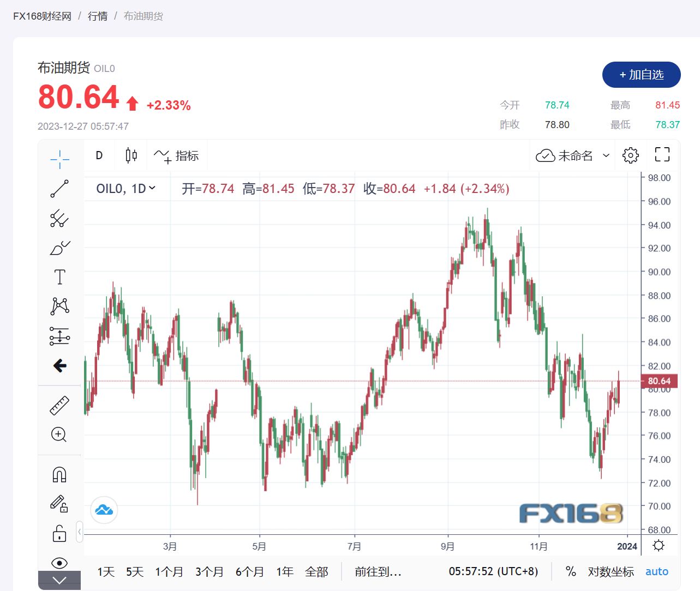
Task: Click the 加自选 button
Action: pyautogui.click(x=641, y=75)
